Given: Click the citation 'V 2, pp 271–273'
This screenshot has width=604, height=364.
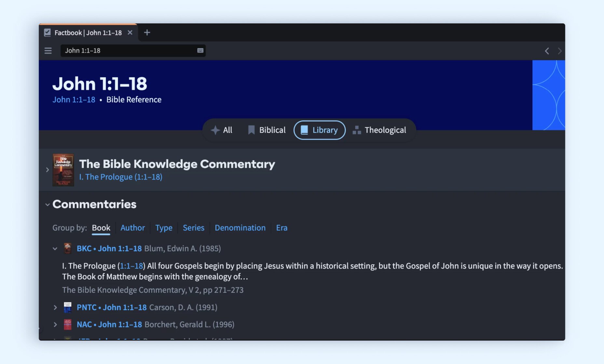Looking at the screenshot, I should click(216, 290).
